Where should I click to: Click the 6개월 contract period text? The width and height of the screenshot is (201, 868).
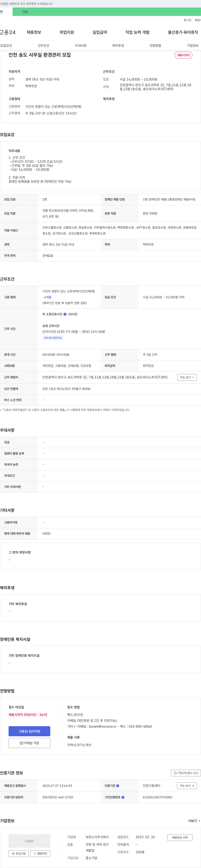point(47,297)
